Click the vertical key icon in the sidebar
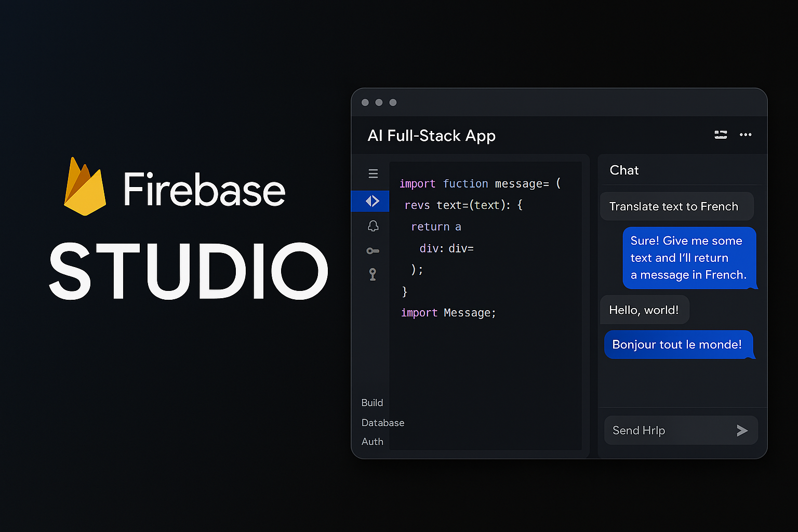The image size is (798, 532). [373, 274]
